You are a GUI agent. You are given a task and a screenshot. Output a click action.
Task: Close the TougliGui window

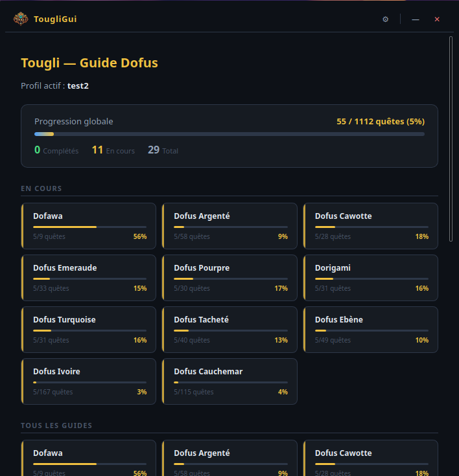(x=437, y=19)
